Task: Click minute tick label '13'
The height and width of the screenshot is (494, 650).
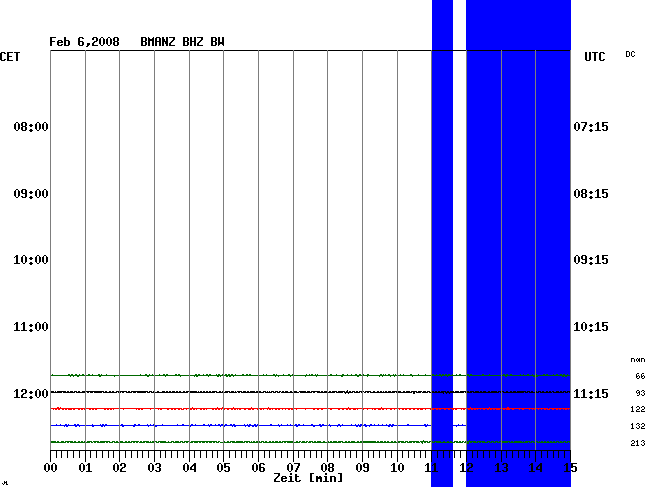Action: pos(502,468)
